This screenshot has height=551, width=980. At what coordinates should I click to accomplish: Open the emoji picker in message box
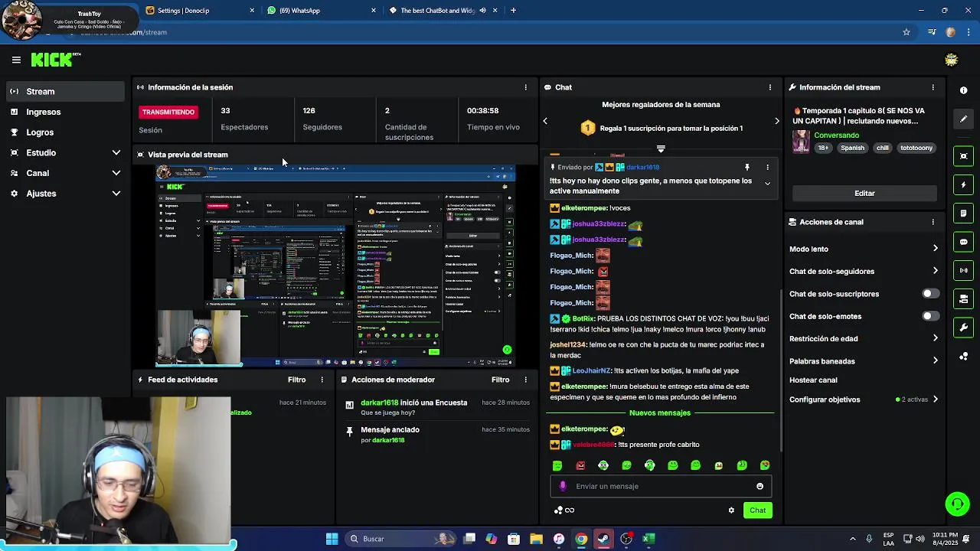pyautogui.click(x=759, y=486)
